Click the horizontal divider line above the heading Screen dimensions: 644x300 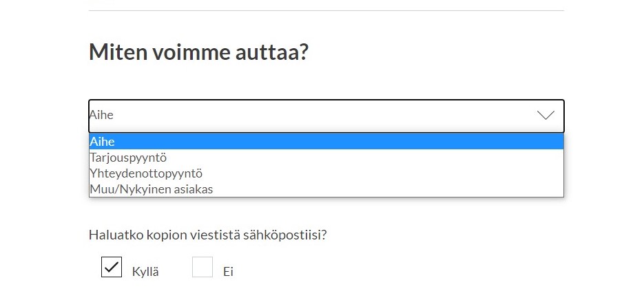pos(326,11)
